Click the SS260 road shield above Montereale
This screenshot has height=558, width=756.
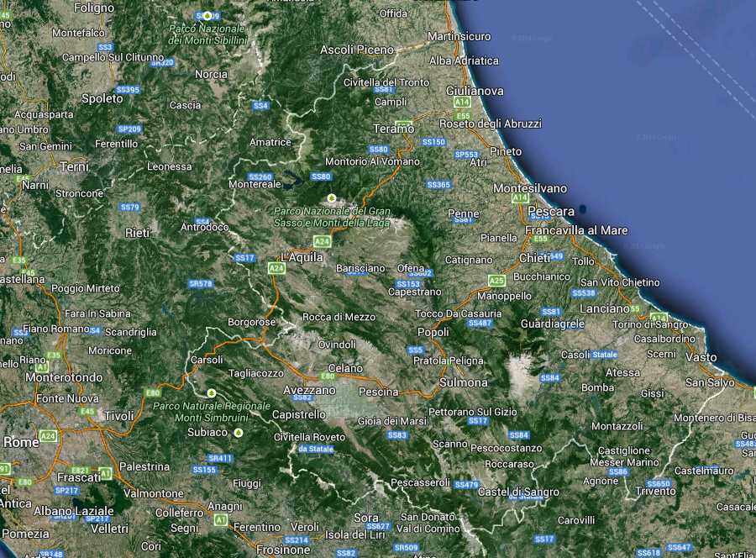tap(260, 177)
